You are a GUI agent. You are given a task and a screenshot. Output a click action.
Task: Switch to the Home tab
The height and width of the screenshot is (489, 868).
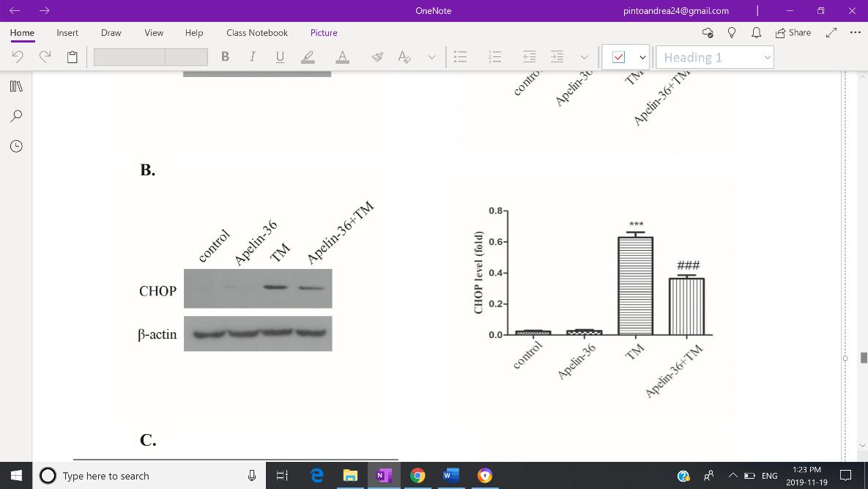tap(22, 33)
